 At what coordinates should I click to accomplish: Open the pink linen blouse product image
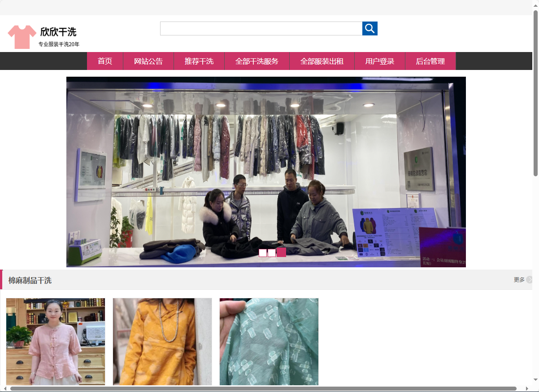click(x=56, y=342)
